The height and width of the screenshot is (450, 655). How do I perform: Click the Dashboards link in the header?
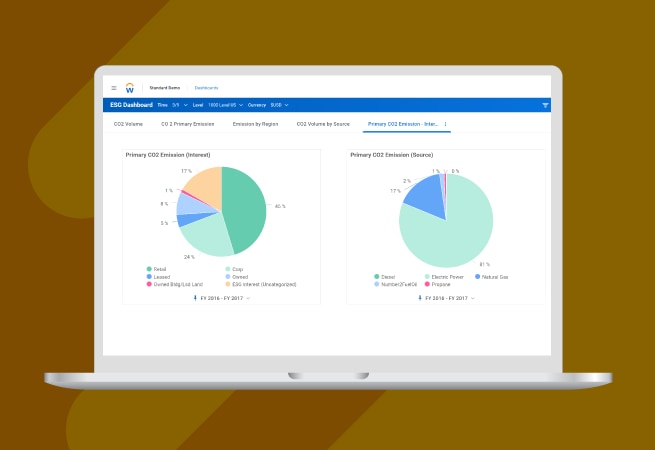pyautogui.click(x=206, y=88)
